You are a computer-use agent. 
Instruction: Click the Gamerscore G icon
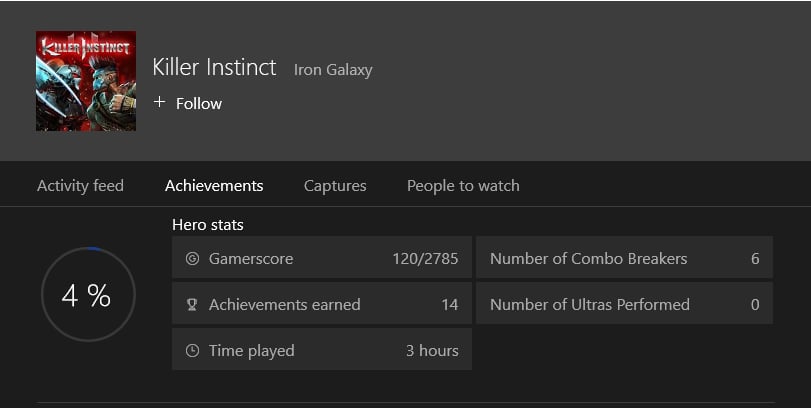pos(192,259)
